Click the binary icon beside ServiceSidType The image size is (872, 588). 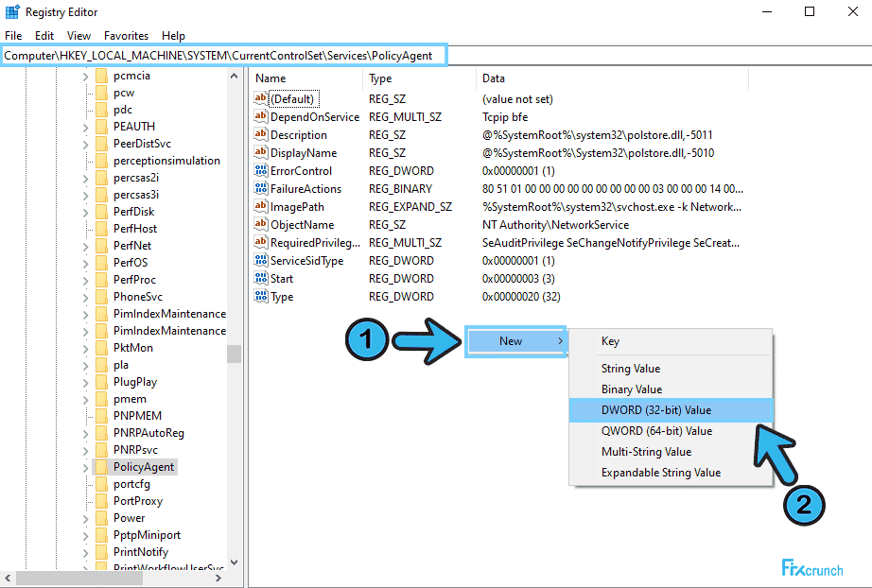click(260, 260)
